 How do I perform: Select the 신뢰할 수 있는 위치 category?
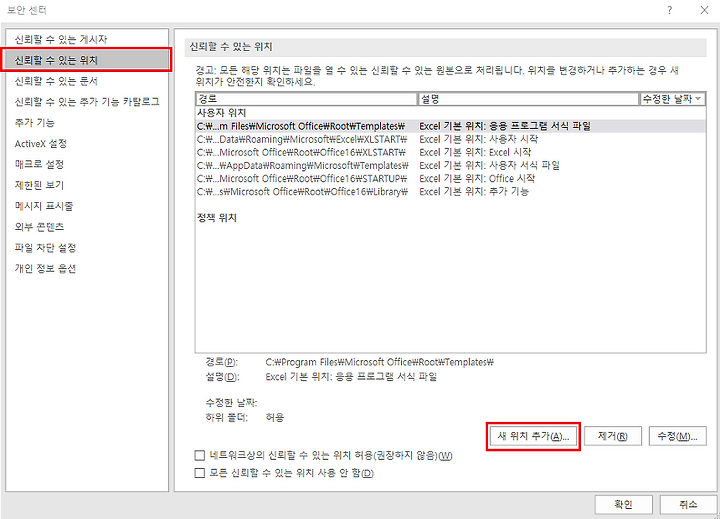(x=86, y=60)
